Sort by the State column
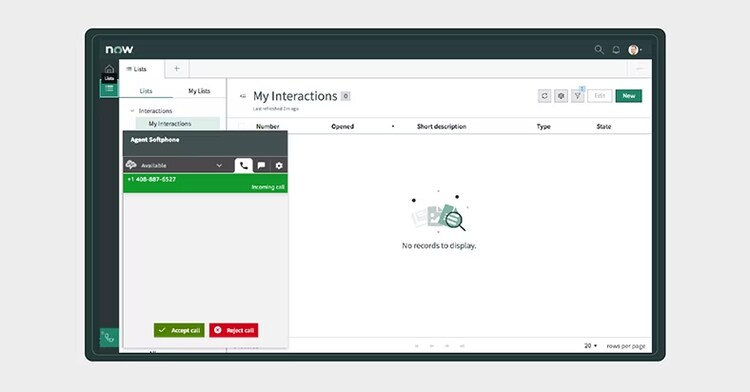Image resolution: width=750 pixels, height=392 pixels. [x=604, y=127]
